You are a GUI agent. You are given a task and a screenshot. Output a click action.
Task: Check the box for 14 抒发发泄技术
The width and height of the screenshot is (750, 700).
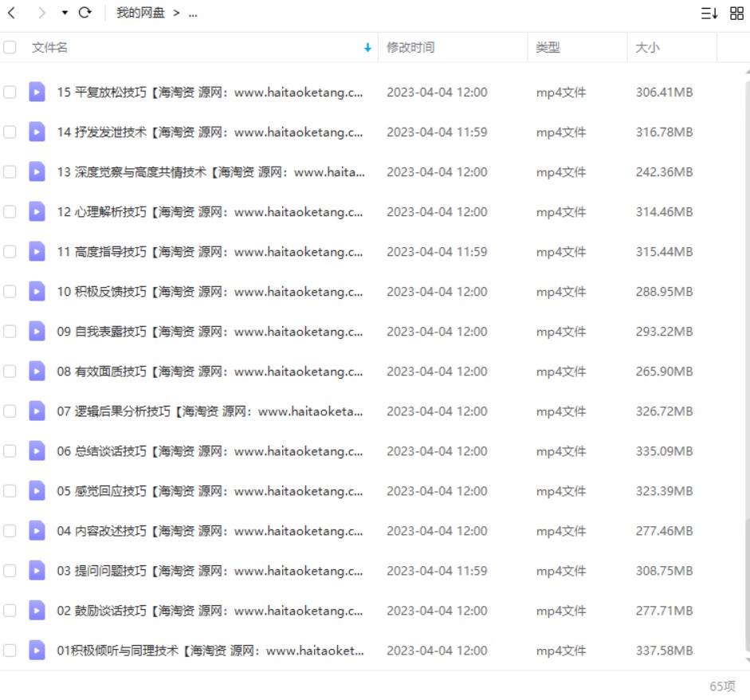click(x=10, y=132)
